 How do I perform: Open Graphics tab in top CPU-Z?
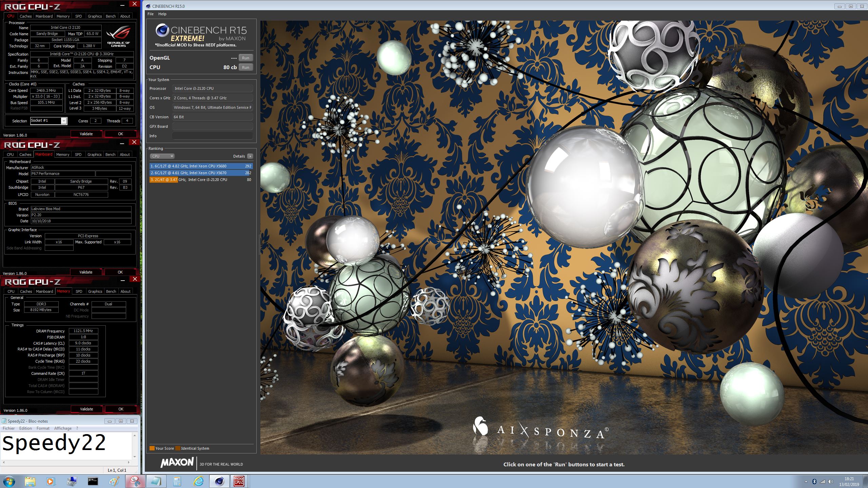[x=95, y=16]
